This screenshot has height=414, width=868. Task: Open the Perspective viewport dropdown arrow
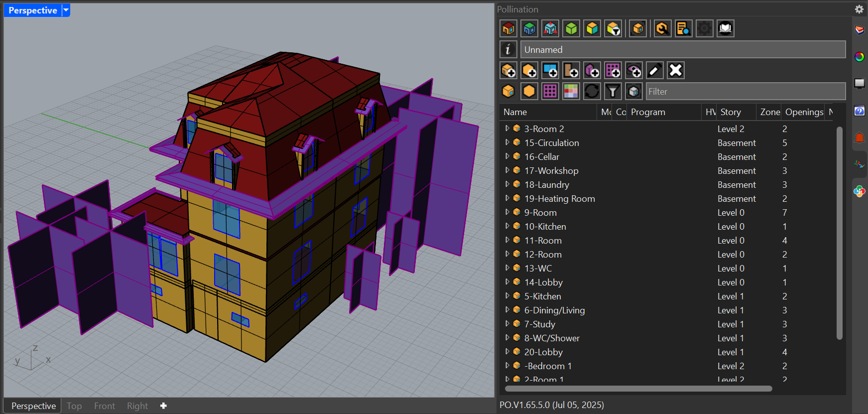tap(66, 10)
